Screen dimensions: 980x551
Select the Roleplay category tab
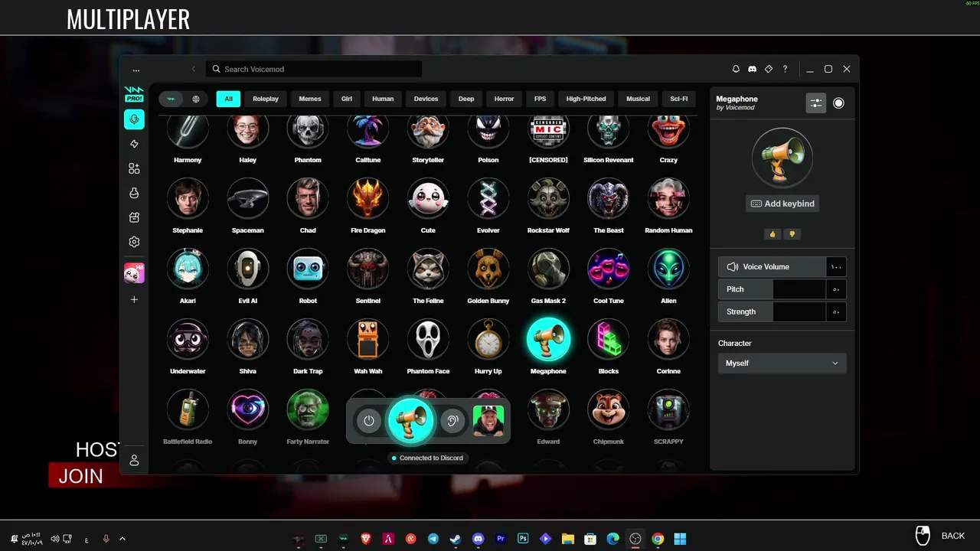pyautogui.click(x=266, y=99)
